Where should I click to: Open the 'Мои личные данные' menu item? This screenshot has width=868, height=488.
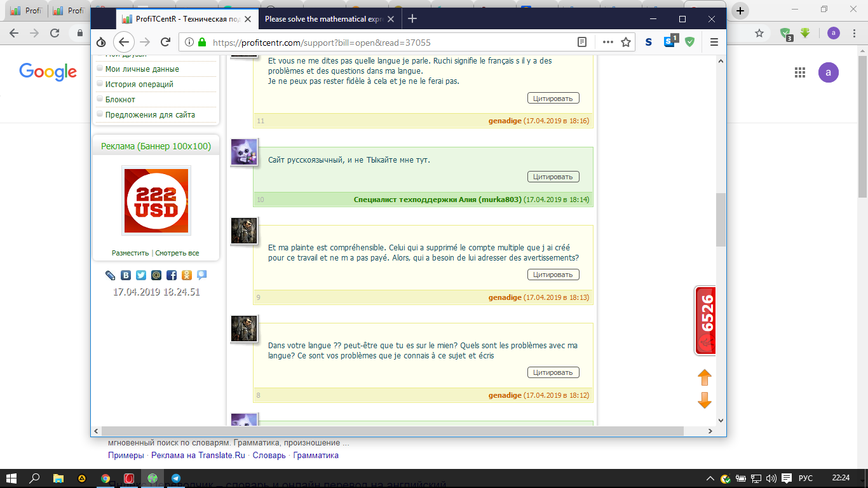pyautogui.click(x=142, y=69)
